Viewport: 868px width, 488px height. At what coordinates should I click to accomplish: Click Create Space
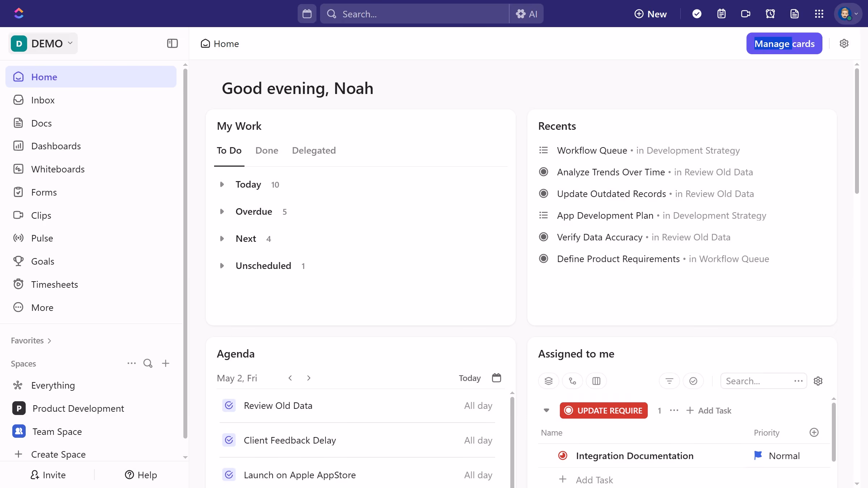pos(91,454)
